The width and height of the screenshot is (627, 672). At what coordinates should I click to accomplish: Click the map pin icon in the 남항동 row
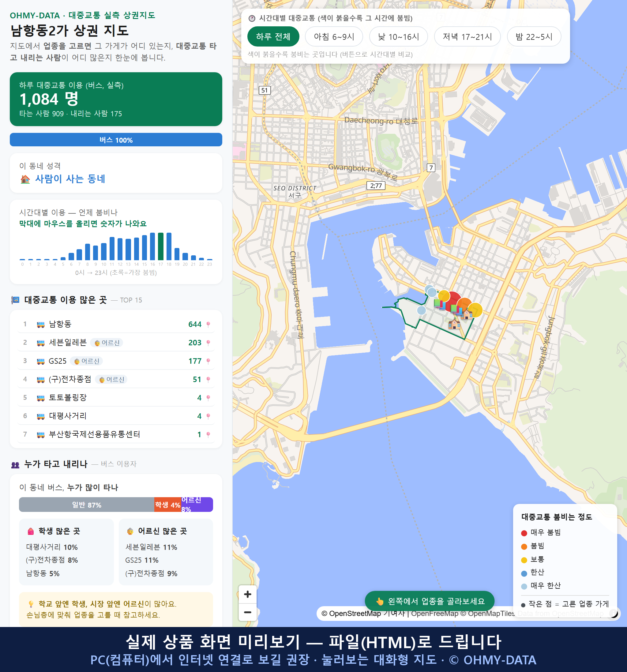click(x=208, y=324)
